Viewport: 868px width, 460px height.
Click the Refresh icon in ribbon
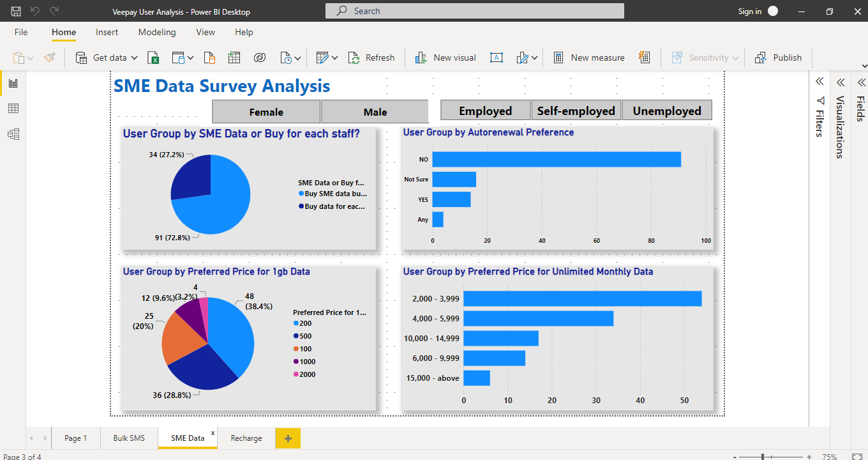tap(354, 57)
